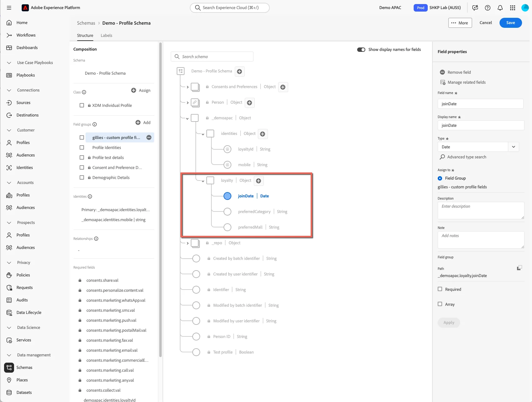Click the Class info icon
Viewport: 532px width, 402px height.
[x=84, y=92]
